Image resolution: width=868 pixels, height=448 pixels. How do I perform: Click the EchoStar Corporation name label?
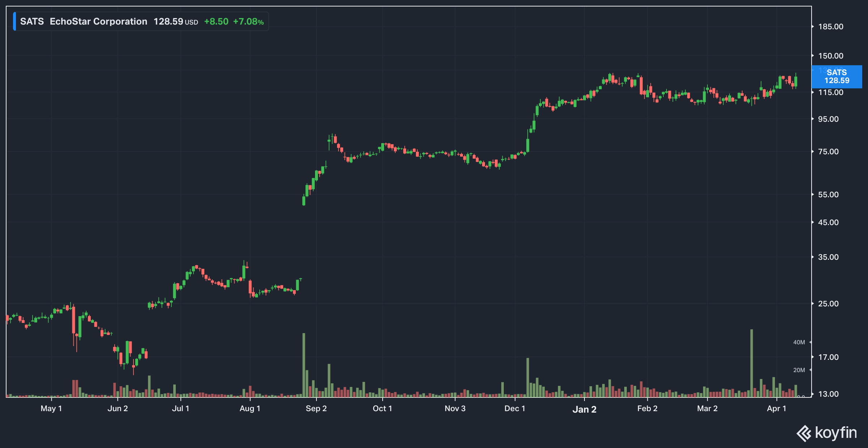pyautogui.click(x=98, y=21)
